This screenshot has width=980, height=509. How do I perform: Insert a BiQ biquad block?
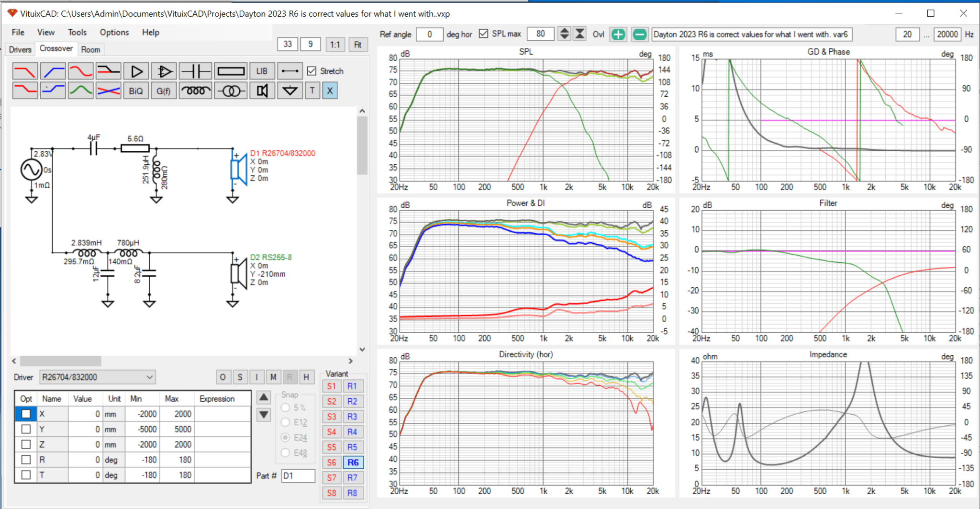tap(136, 90)
